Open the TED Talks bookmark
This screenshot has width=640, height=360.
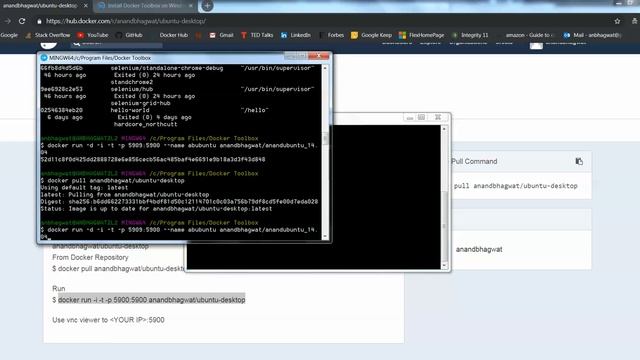tap(257, 35)
